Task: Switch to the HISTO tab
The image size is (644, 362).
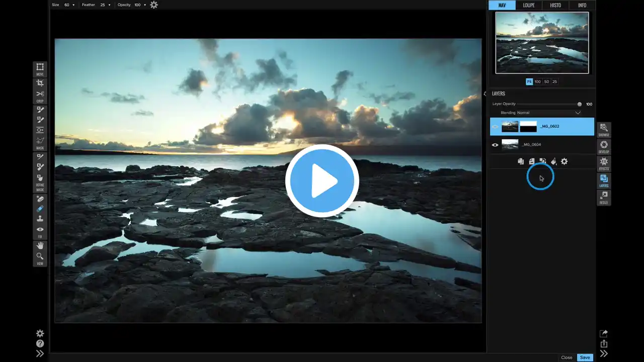Action: [555, 5]
